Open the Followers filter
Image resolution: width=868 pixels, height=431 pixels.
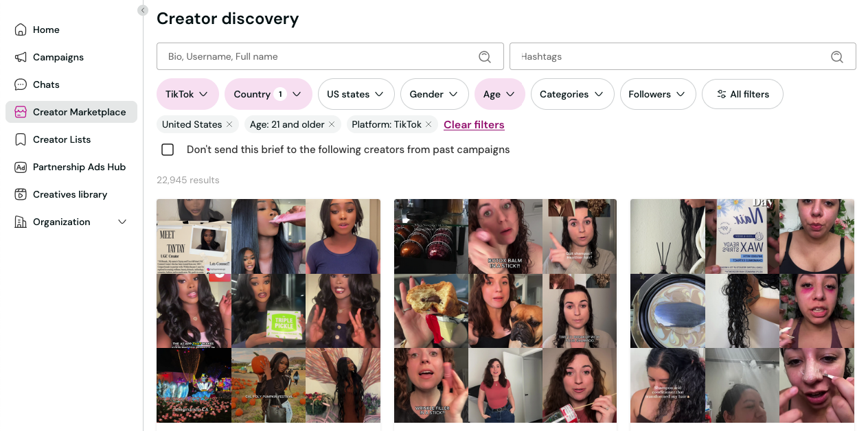[657, 94]
